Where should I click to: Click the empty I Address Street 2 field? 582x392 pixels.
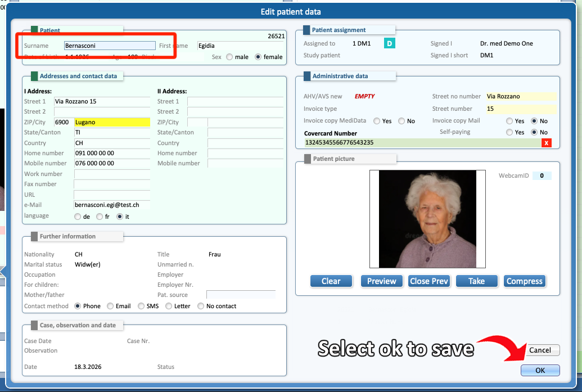[102, 111]
